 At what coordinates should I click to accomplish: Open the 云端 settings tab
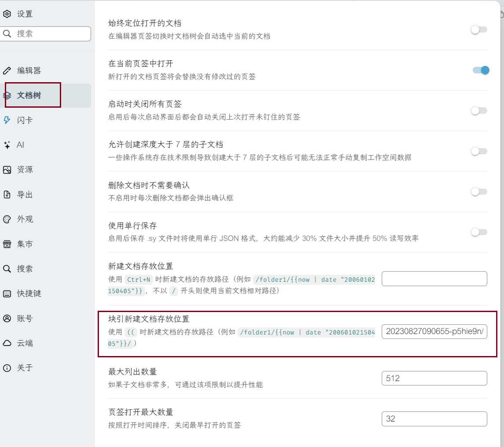point(46,343)
